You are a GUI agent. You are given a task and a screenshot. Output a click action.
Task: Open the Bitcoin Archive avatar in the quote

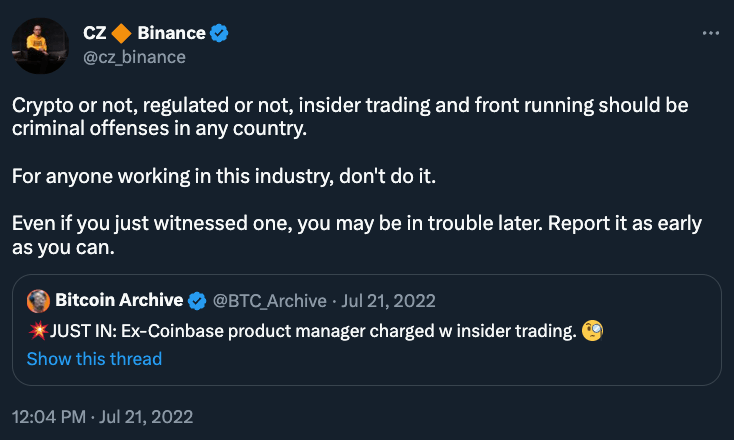(39, 301)
